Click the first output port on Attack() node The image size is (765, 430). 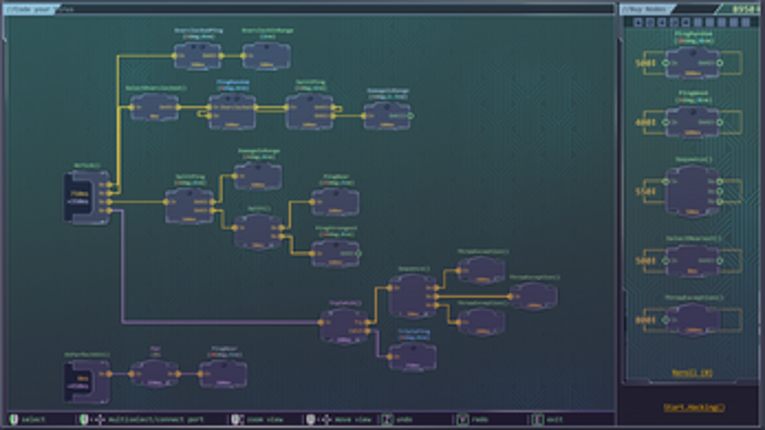[x=109, y=184]
